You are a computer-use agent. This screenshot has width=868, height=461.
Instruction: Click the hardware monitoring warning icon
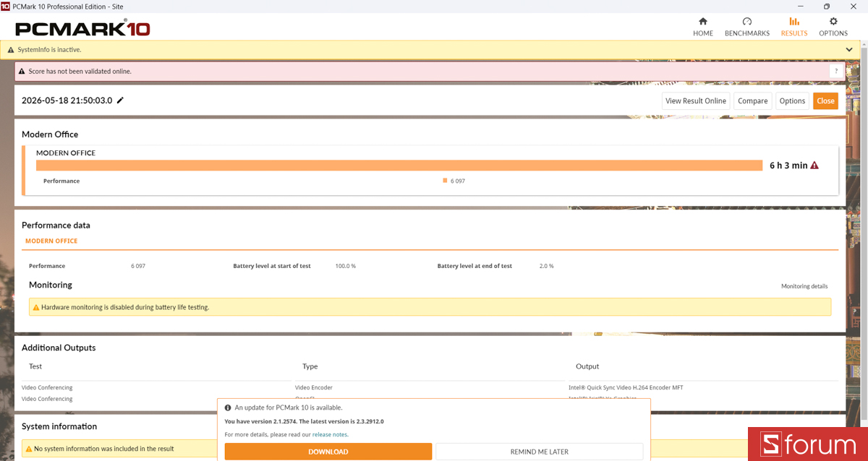(x=35, y=307)
